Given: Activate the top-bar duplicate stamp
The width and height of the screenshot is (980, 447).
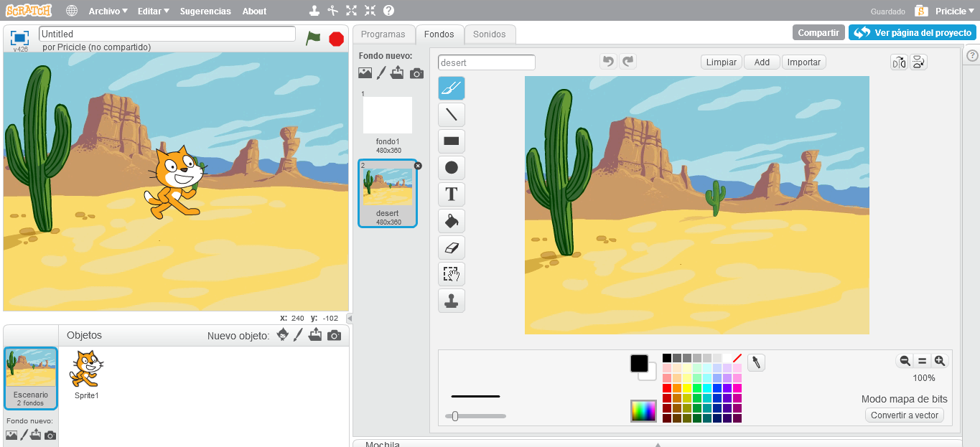Looking at the screenshot, I should point(314,11).
